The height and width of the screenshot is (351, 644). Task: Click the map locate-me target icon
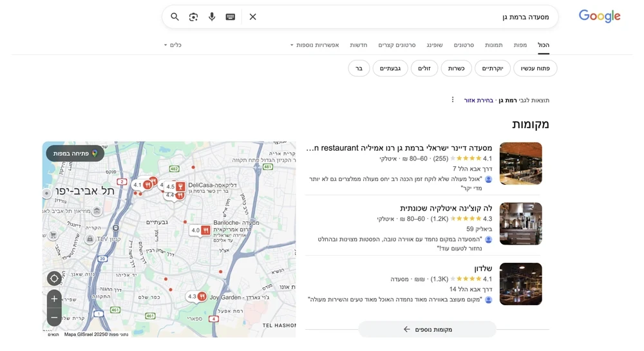[54, 278]
